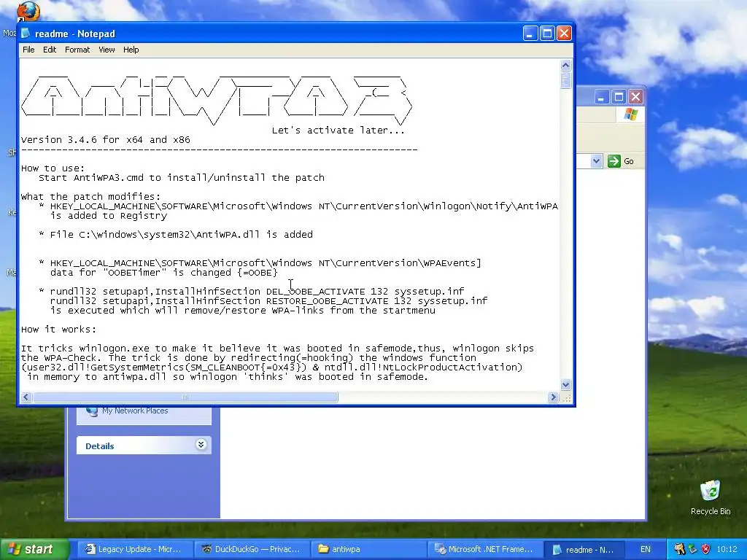Click 'How it works:' heading in readme
The height and width of the screenshot is (560, 747).
coord(58,330)
